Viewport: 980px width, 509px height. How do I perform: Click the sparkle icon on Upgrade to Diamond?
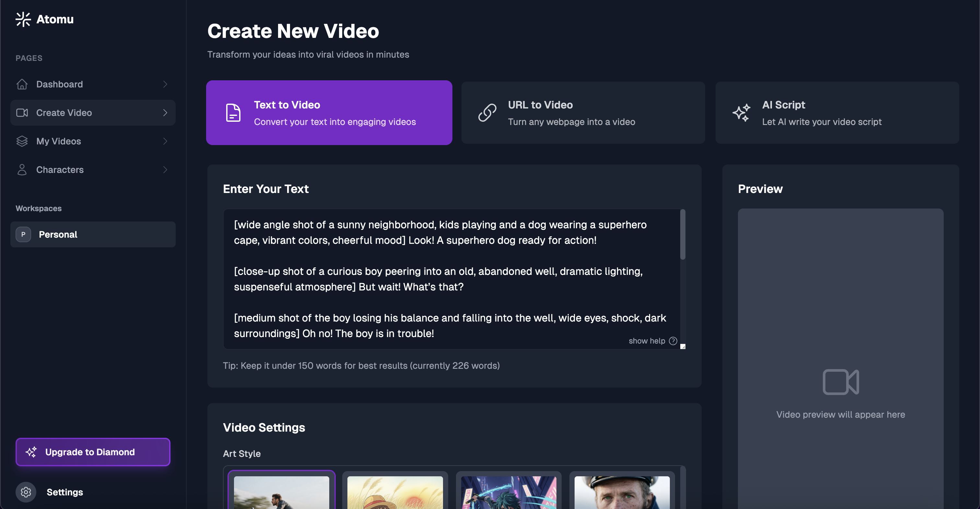pos(31,452)
